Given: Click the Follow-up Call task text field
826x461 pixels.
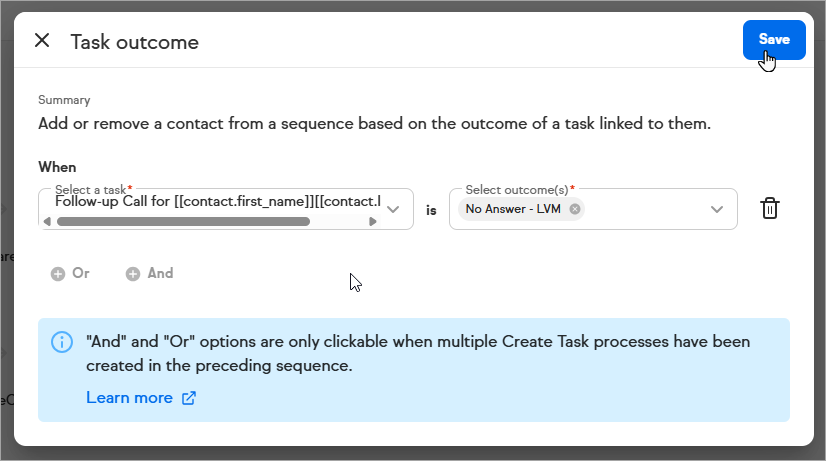Looking at the screenshot, I should 215,201.
